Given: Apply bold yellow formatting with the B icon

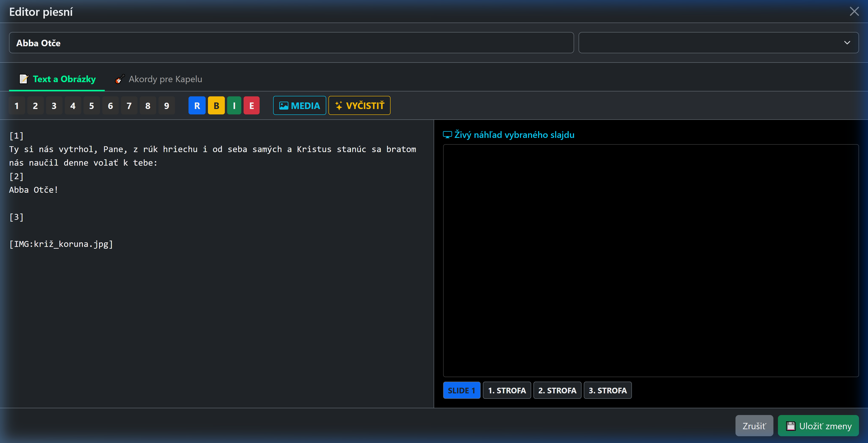Looking at the screenshot, I should coord(216,105).
